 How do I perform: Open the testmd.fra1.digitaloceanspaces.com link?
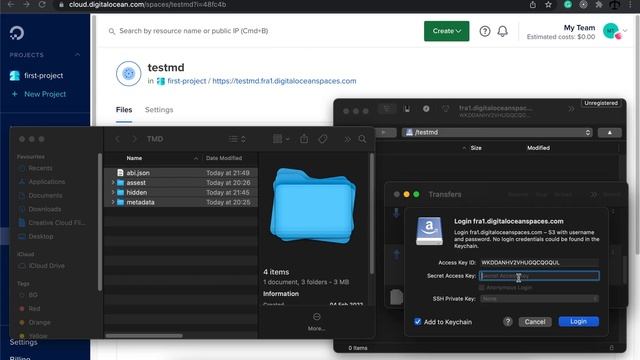point(284,81)
